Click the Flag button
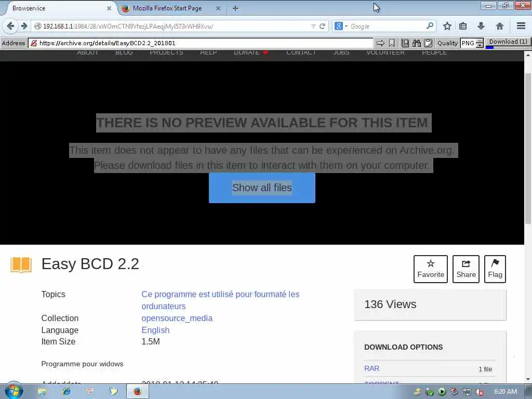Viewport: 532px width, 399px height. coord(495,269)
